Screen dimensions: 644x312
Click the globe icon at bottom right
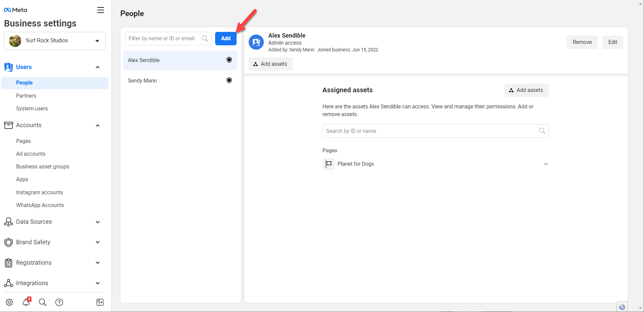pyautogui.click(x=622, y=307)
